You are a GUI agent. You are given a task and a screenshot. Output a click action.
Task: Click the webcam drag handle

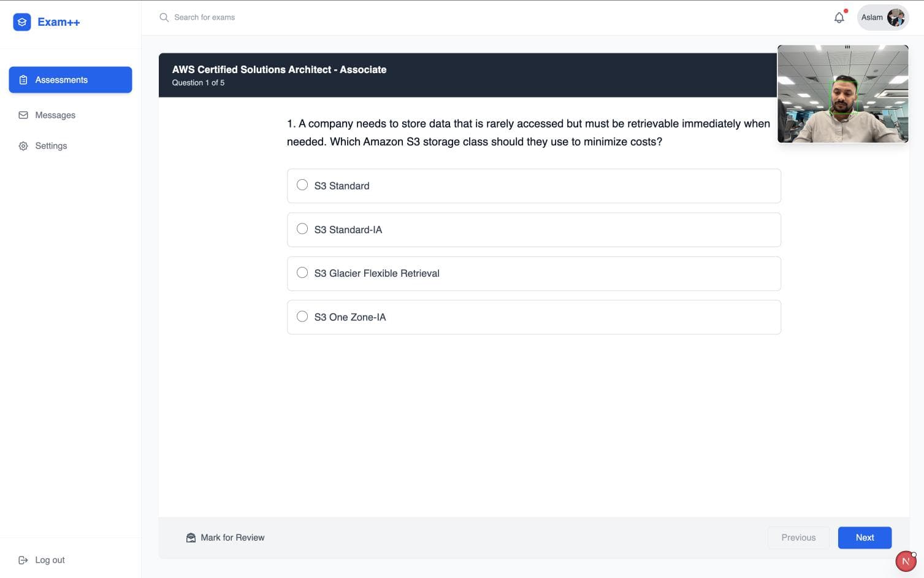click(847, 47)
